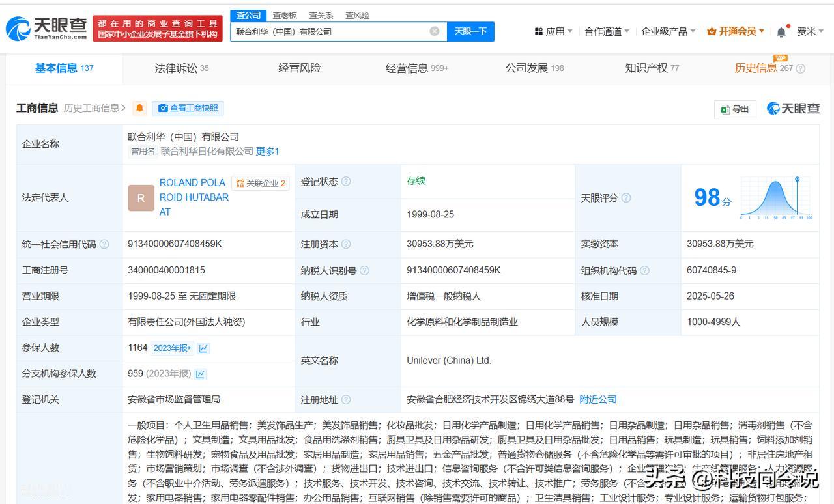Click the 人员规模 value 1000-4999人
The height and width of the screenshot is (504, 834).
point(713,322)
